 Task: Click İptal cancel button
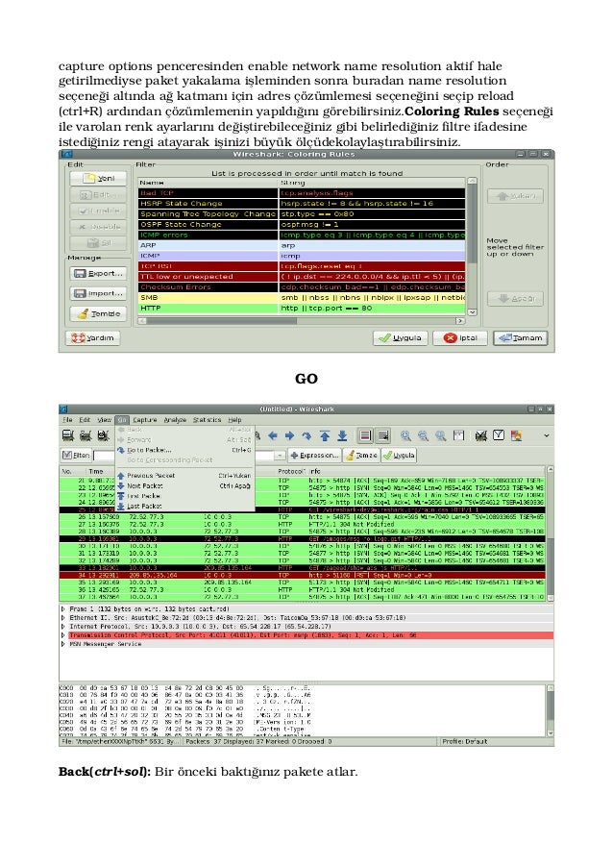[459, 337]
